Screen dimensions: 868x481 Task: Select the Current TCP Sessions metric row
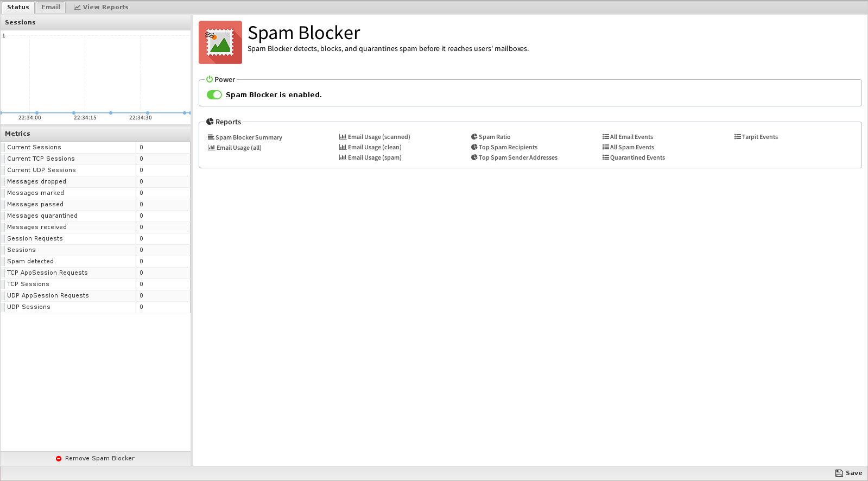pos(96,159)
